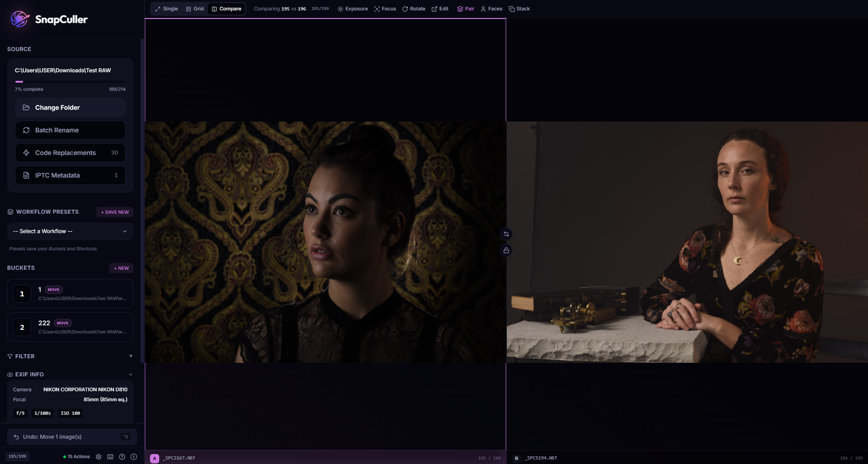Click the Grid view grid icon
Screen dimensions: 868x464
189,9
